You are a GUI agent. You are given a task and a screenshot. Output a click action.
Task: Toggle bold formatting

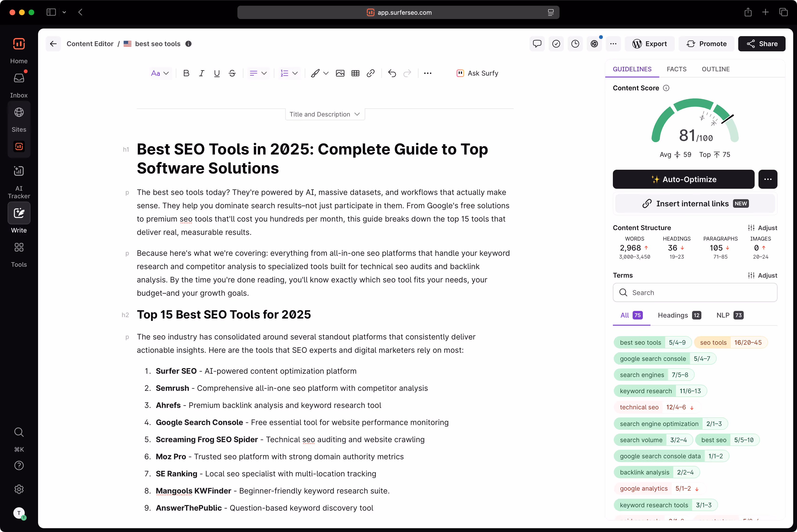point(186,73)
